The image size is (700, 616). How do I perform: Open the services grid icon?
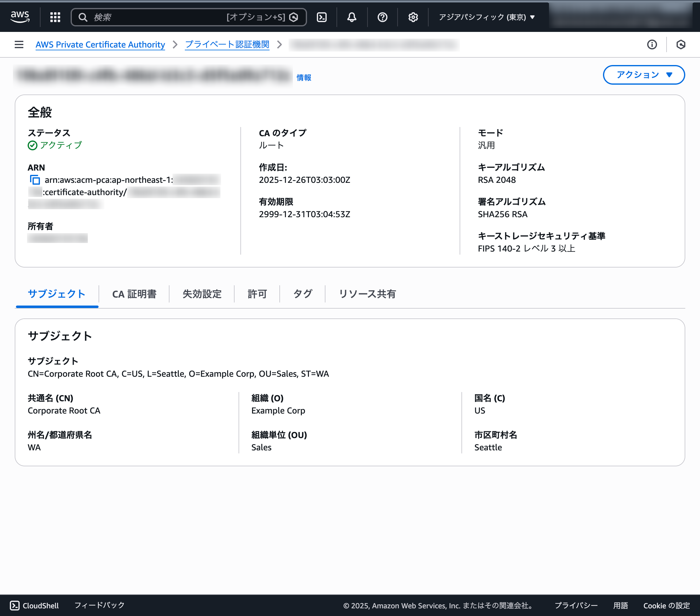(x=55, y=17)
